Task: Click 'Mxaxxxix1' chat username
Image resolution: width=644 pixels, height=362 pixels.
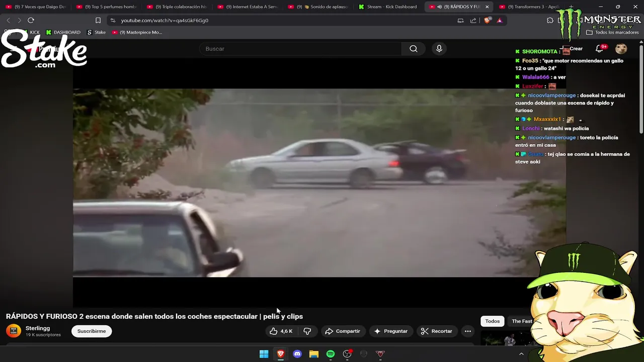Action: pos(547,120)
